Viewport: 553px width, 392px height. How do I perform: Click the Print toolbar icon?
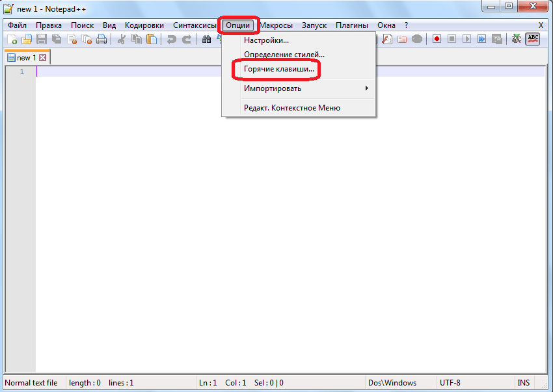[x=101, y=39]
